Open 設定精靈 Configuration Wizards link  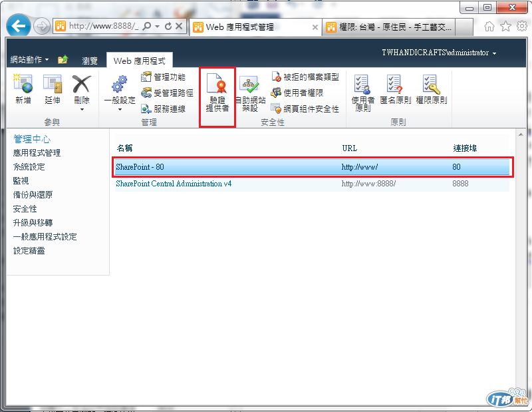(x=29, y=250)
